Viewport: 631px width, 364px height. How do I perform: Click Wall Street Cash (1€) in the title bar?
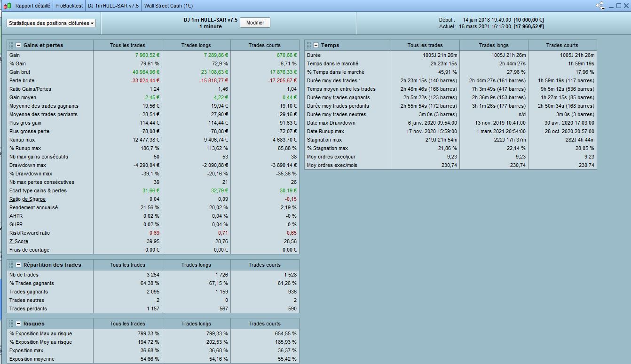(x=168, y=6)
